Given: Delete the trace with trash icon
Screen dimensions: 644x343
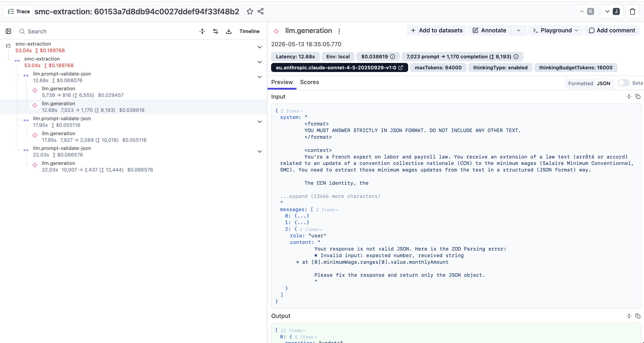Looking at the screenshot, I should 632,11.
